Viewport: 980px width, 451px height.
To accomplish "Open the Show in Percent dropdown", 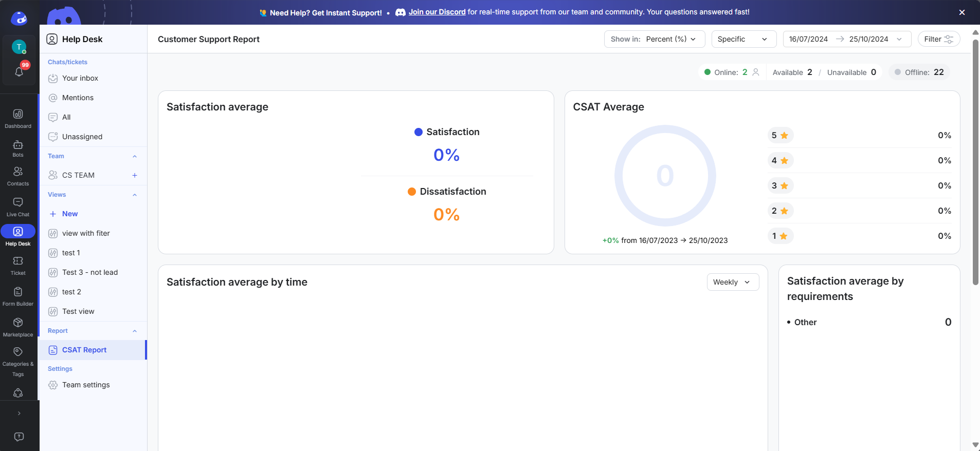I will tap(654, 39).
